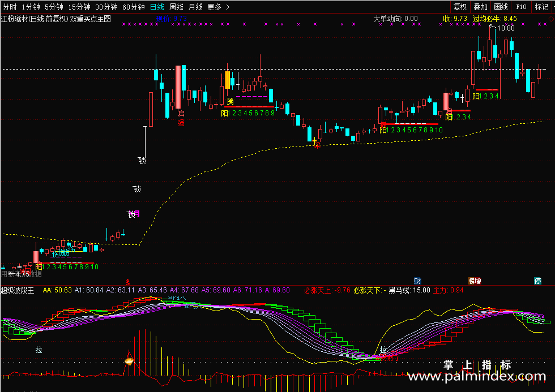Click the 主力: 0.94 value
The image size is (555, 392).
448,290
